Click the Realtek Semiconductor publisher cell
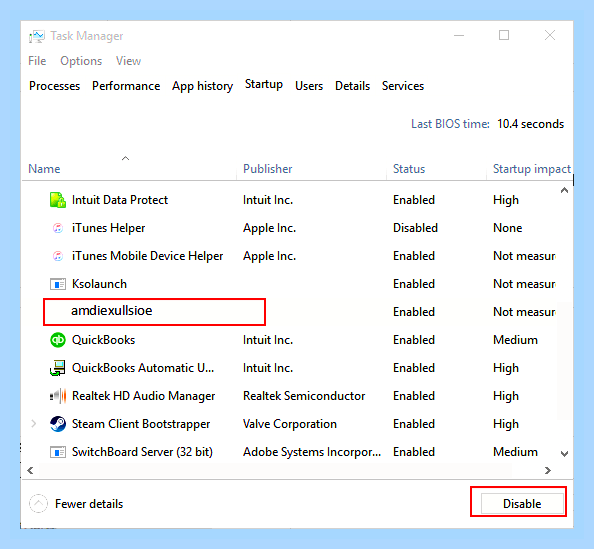This screenshot has height=549, width=594. point(304,396)
